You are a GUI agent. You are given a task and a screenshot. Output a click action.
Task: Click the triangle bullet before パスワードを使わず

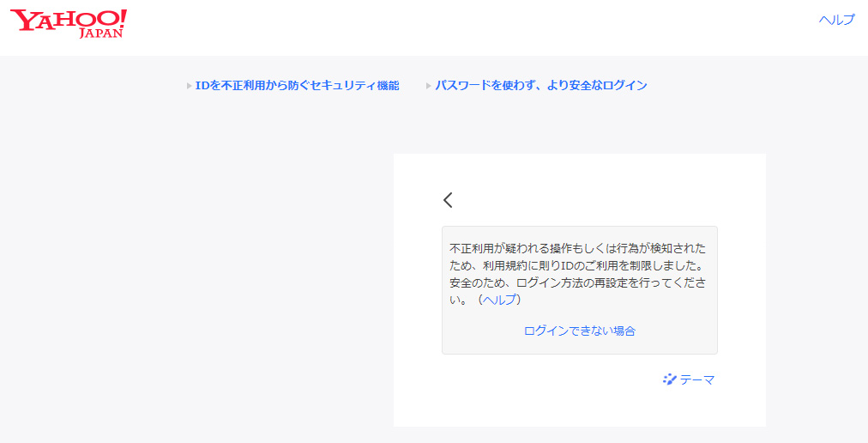428,86
